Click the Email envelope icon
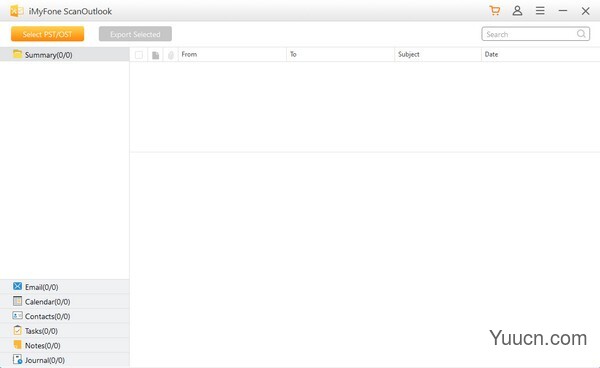600x368 pixels. click(17, 286)
